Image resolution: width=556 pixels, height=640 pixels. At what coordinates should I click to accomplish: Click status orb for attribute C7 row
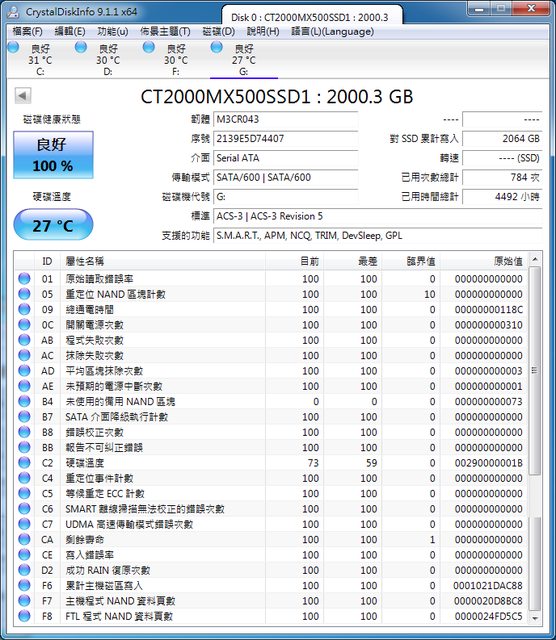[24, 524]
